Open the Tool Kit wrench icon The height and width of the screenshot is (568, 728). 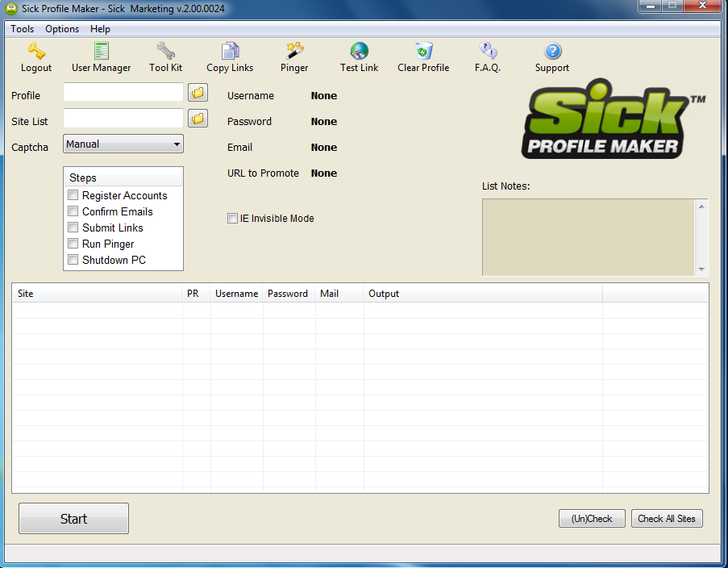[166, 51]
